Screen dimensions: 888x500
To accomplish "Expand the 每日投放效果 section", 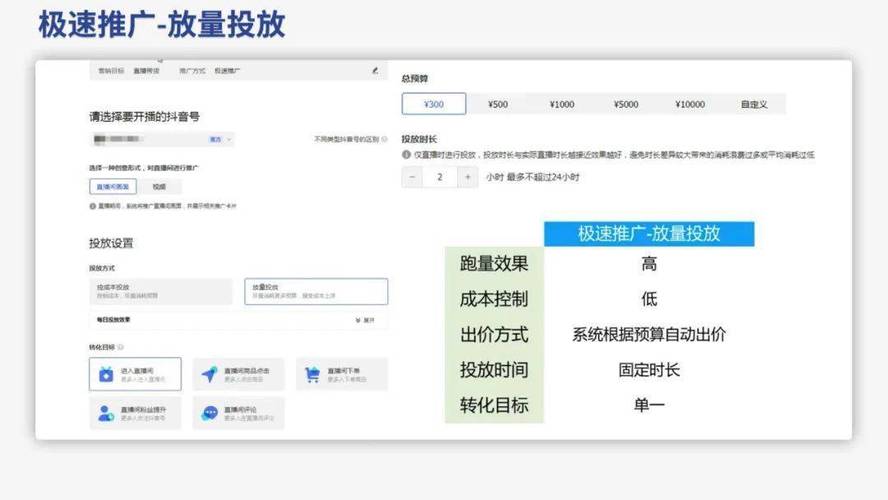I will 365,320.
